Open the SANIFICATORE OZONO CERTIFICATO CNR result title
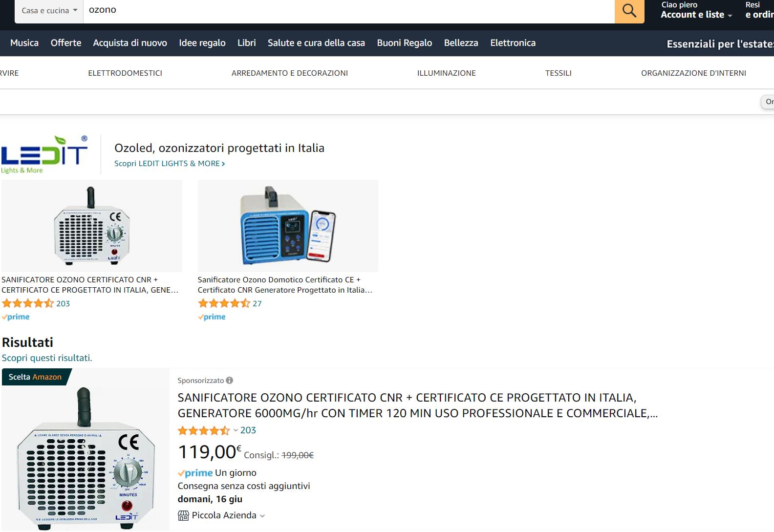The height and width of the screenshot is (532, 774). click(x=418, y=405)
